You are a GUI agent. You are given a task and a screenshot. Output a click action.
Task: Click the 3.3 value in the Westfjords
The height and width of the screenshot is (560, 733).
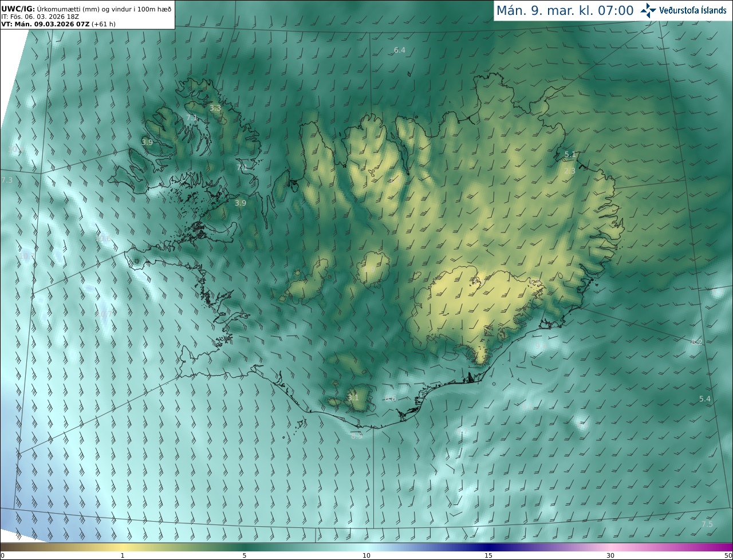pos(215,108)
